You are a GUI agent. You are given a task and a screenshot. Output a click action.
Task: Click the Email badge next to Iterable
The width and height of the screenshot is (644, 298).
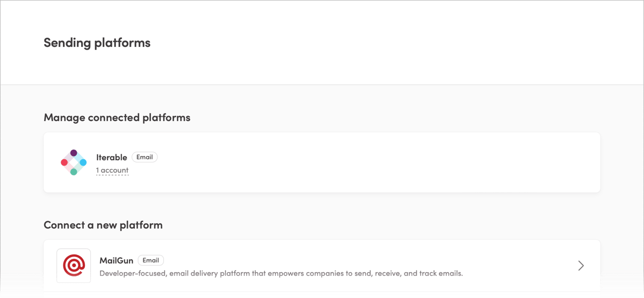[x=144, y=157]
